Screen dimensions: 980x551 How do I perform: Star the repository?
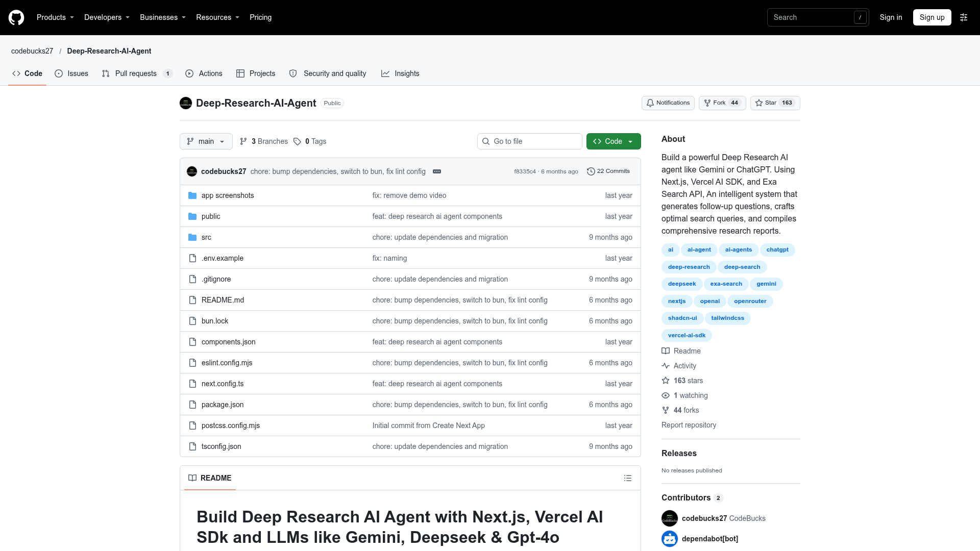click(x=775, y=103)
